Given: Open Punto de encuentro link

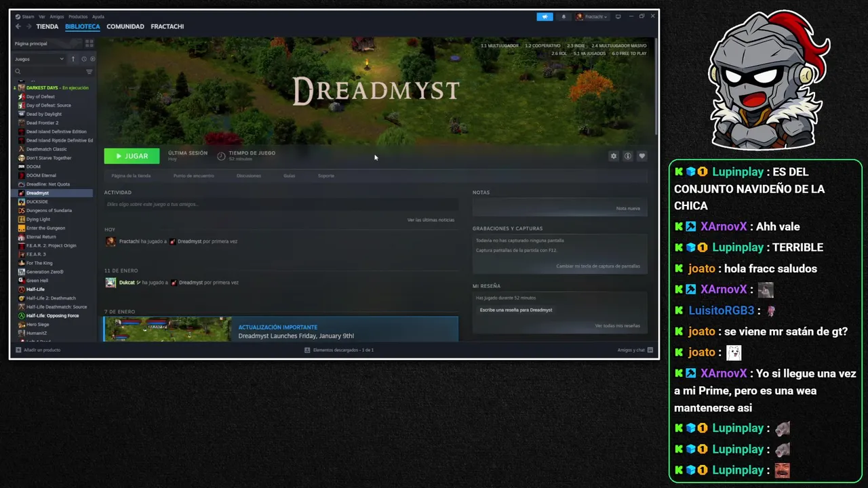Looking at the screenshot, I should (x=193, y=176).
